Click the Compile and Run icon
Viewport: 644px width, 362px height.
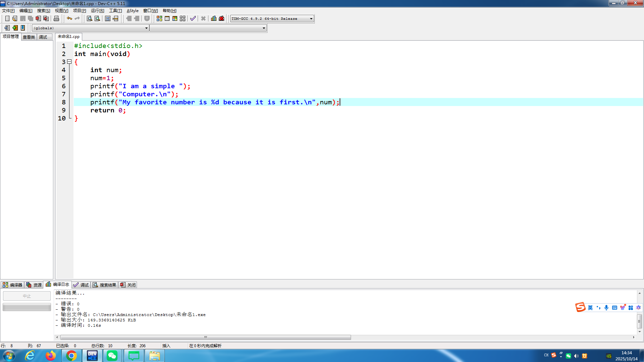(175, 18)
